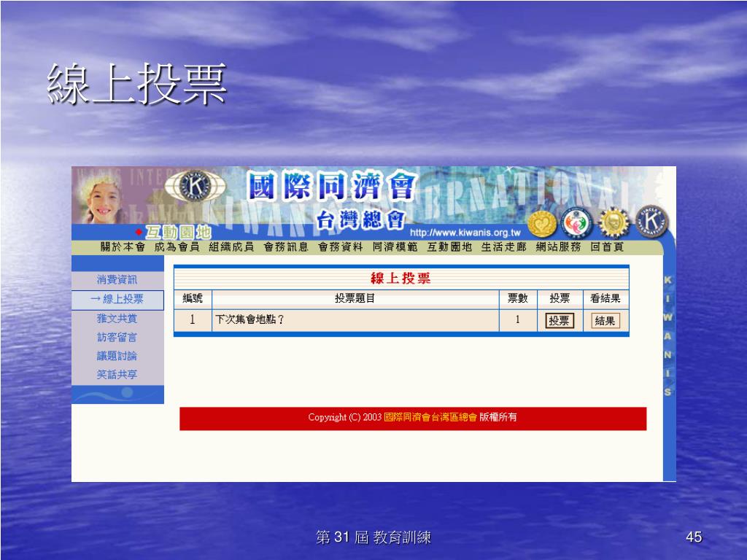The image size is (747, 560).
Task: Open the 會務訊息 menu item
Action: pyautogui.click(x=286, y=246)
